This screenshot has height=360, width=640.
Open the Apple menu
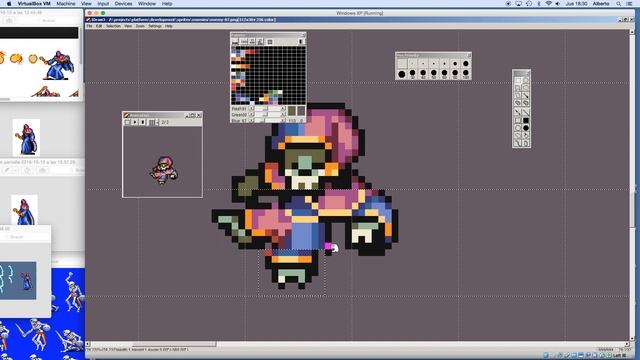click(9, 3)
